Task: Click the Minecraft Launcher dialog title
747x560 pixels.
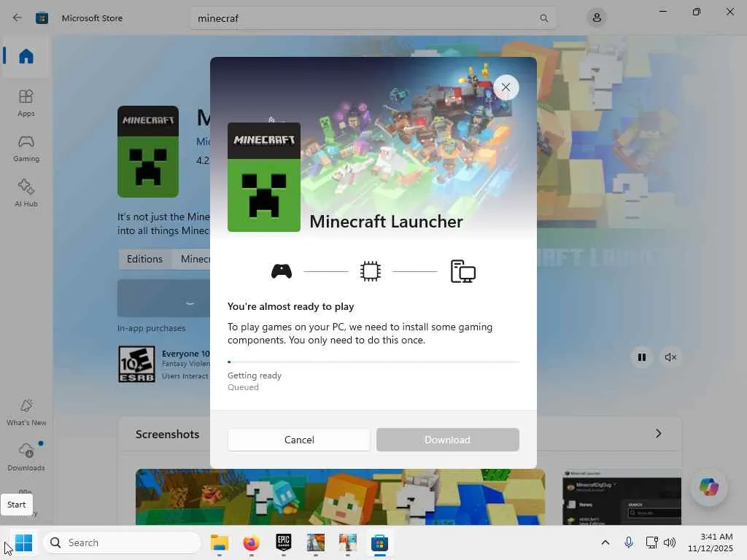Action: coord(386,222)
